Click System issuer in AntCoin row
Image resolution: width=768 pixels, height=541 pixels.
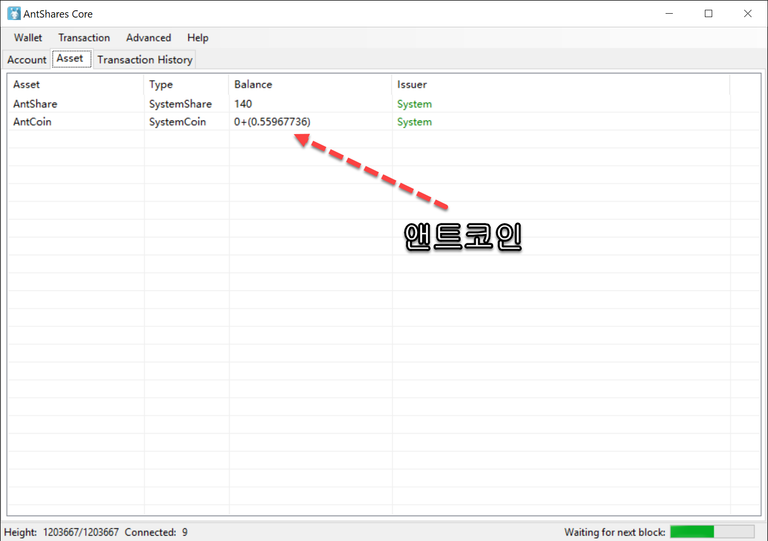coord(414,122)
